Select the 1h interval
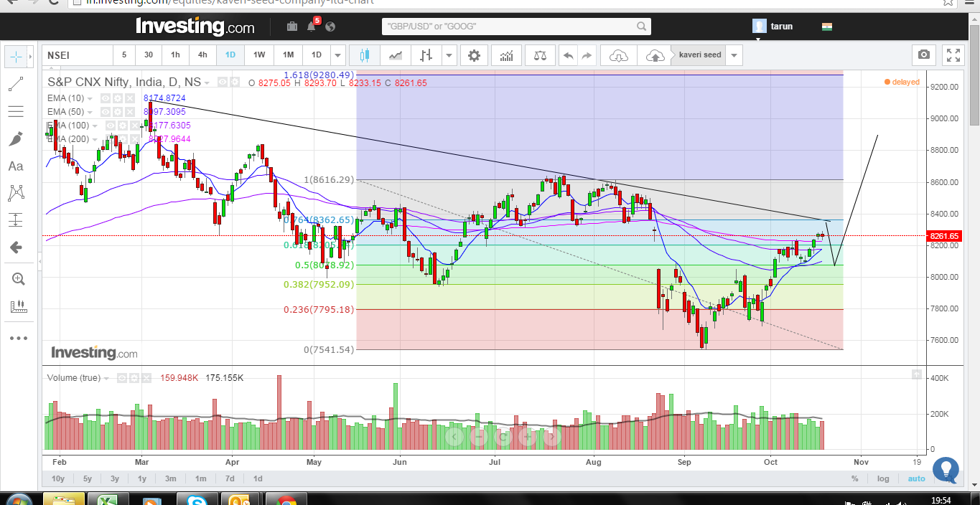This screenshot has width=980, height=505. (x=175, y=55)
